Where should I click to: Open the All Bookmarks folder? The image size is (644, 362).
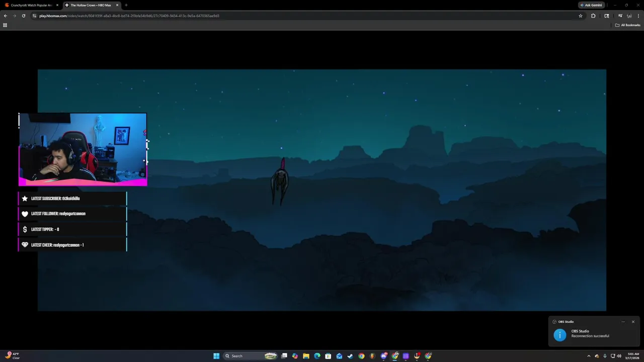(x=628, y=25)
